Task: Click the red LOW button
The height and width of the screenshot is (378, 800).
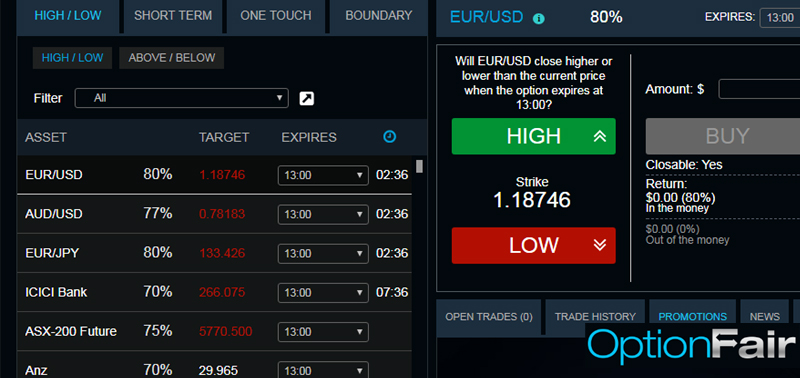Action: click(x=534, y=245)
